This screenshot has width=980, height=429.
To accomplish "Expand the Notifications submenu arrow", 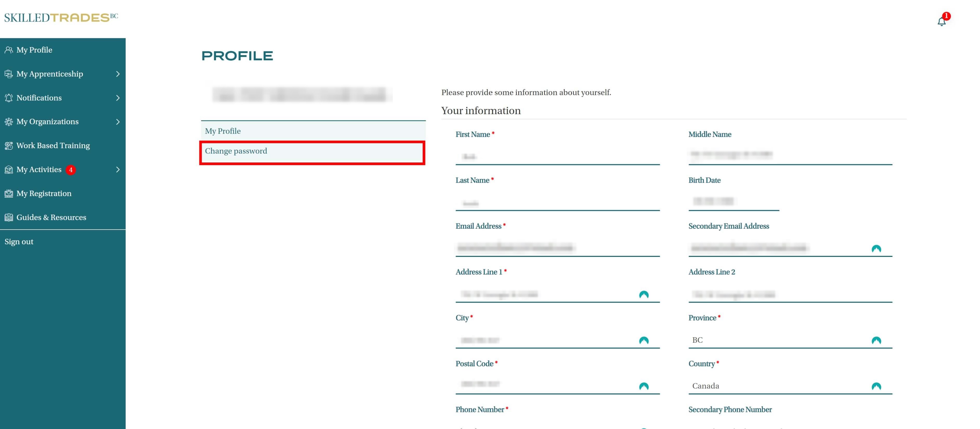I will click(x=117, y=98).
